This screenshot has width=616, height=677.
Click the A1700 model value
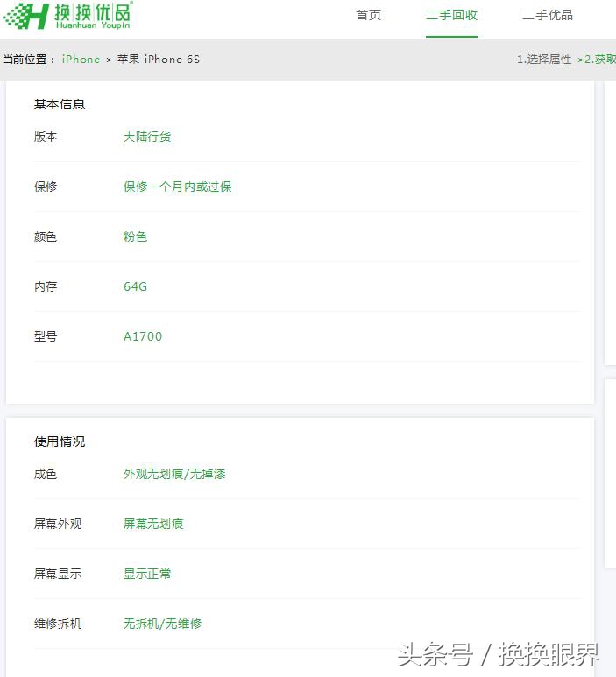143,336
